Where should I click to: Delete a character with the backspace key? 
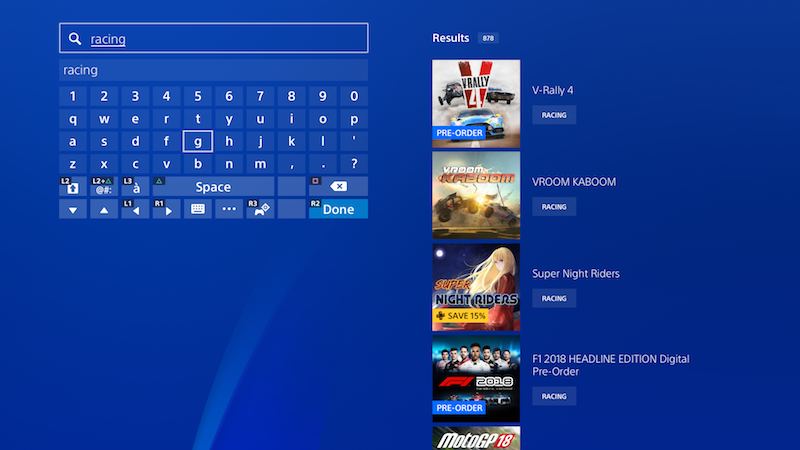(338, 187)
